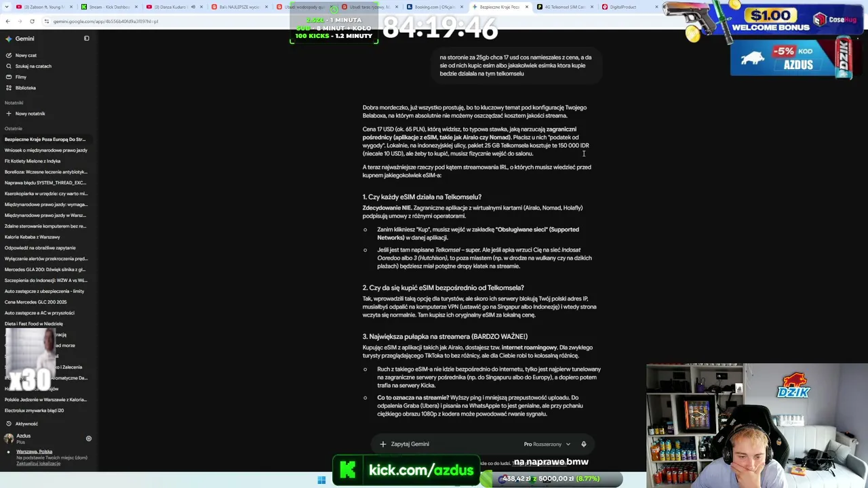Click settings icon next to Azdus account
The image size is (868, 488).
coord(88,439)
